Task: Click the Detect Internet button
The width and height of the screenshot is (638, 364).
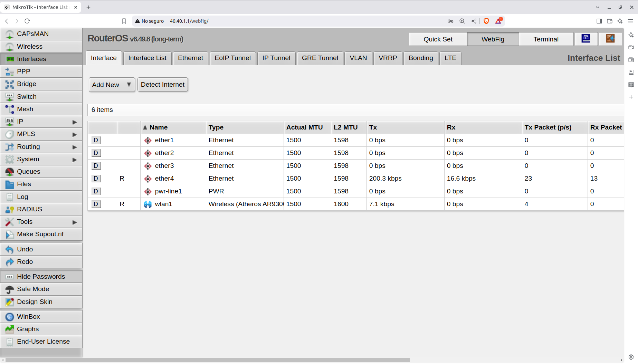Action: 163,85
